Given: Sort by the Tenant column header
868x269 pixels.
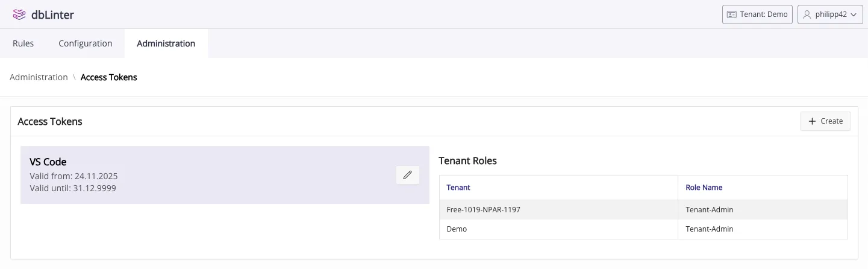Looking at the screenshot, I should pos(458,188).
